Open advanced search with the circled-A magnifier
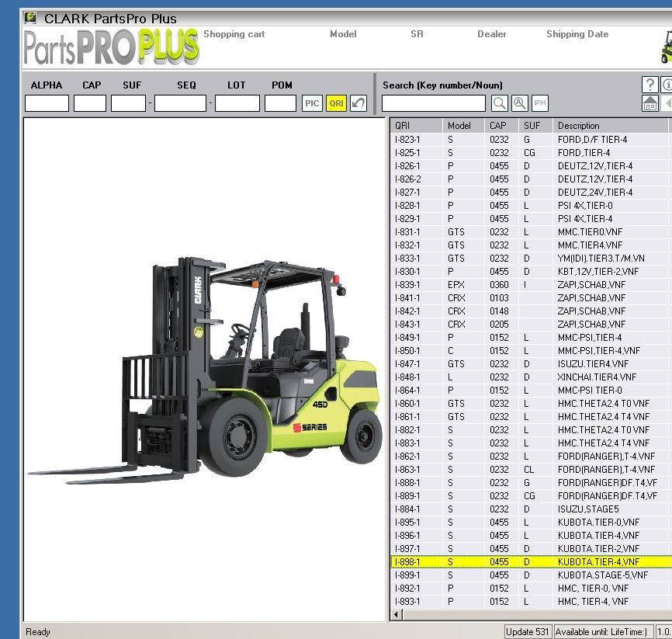This screenshot has width=672, height=639. coord(518,102)
